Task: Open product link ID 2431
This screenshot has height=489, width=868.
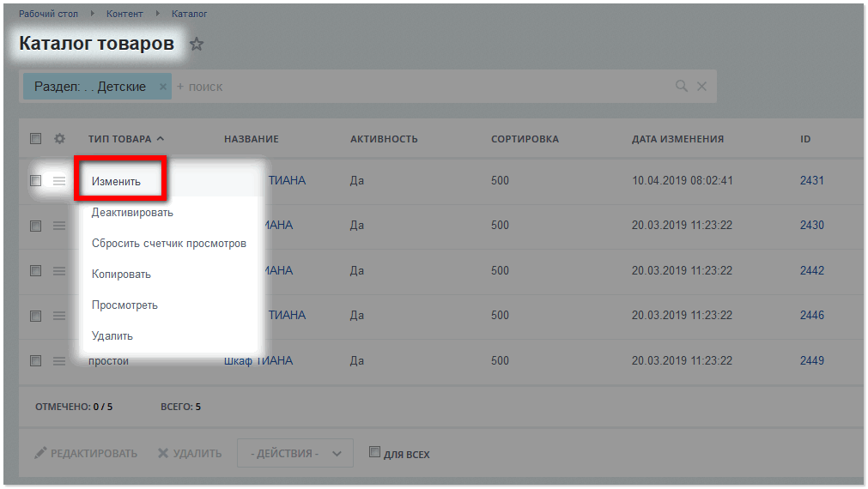Action: [811, 180]
